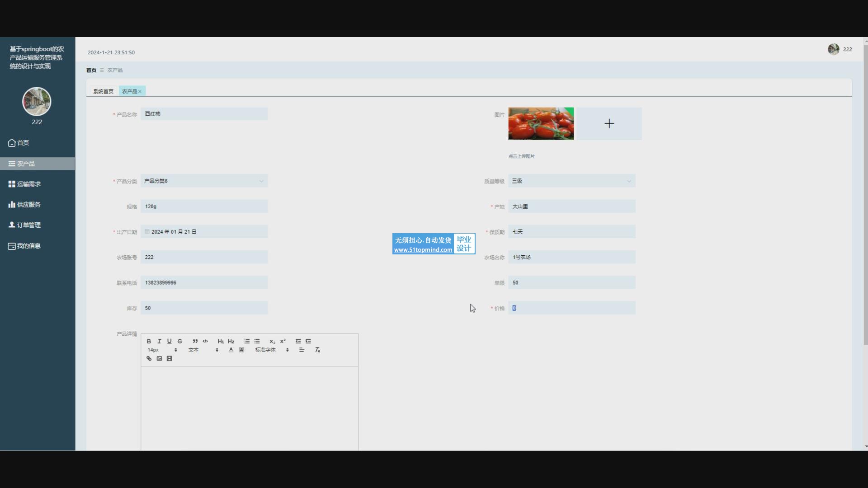Expand the 产品分类 dropdown

pyautogui.click(x=204, y=181)
